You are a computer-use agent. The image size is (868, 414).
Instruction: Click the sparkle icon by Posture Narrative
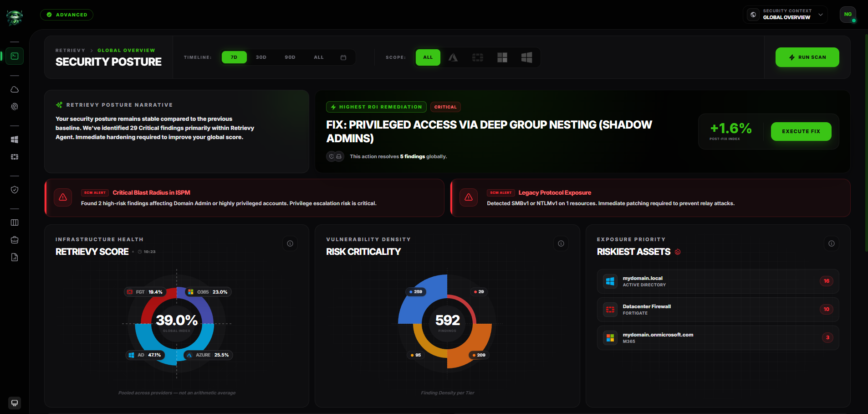click(x=59, y=105)
